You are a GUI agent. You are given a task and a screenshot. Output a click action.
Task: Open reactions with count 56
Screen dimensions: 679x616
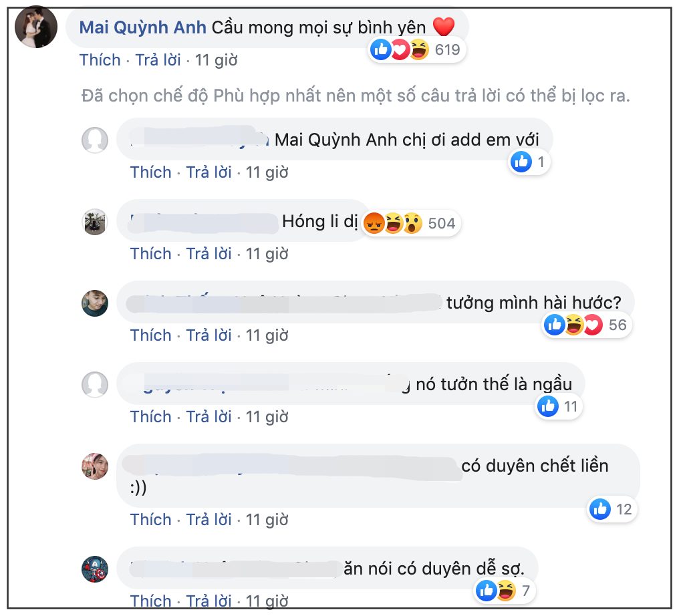[x=586, y=325]
